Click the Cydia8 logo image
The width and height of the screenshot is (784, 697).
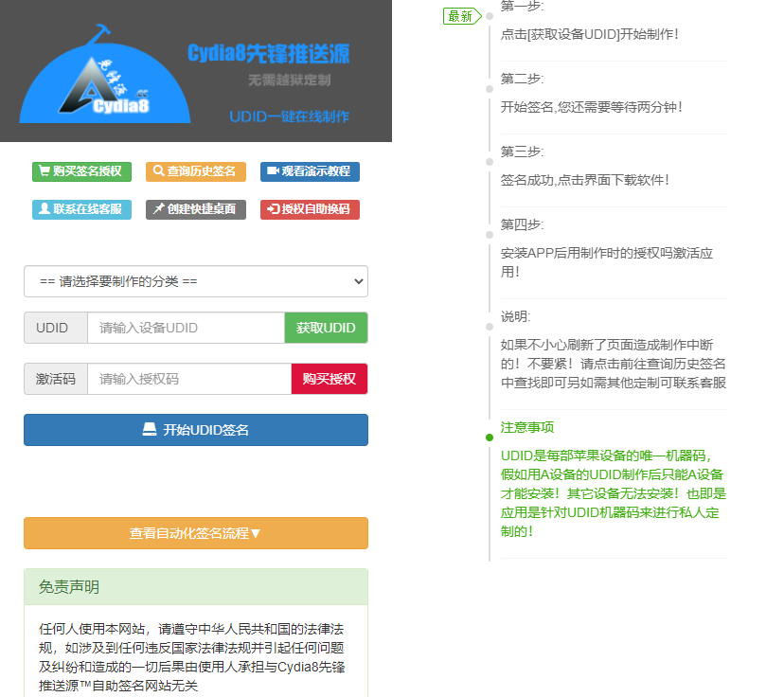coord(105,74)
